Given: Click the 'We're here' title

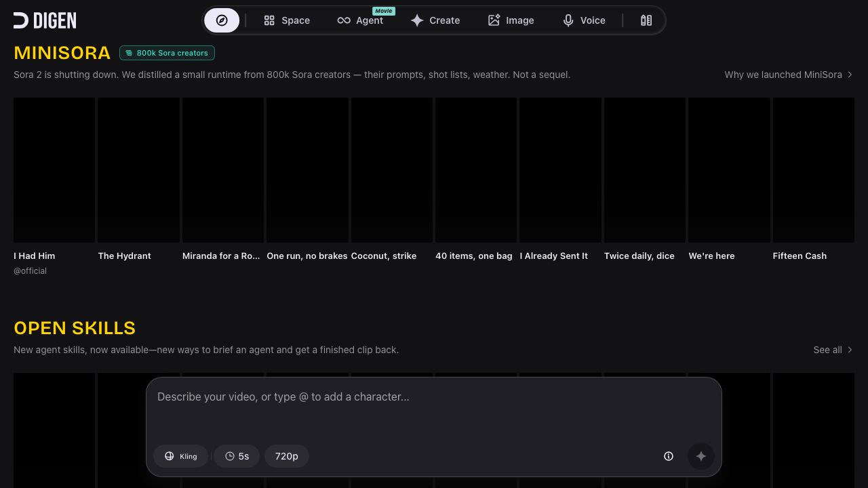Looking at the screenshot, I should (711, 256).
